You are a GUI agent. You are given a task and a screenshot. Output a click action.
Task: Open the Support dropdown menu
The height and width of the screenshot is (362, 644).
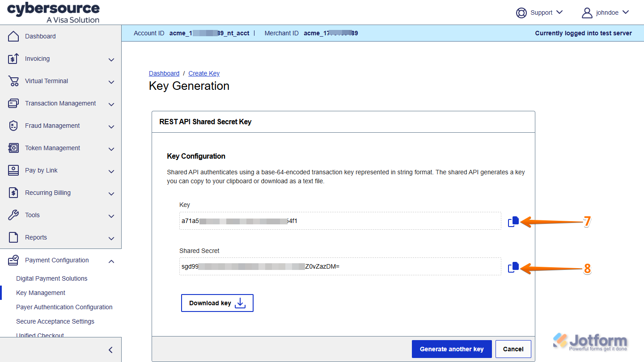(539, 13)
